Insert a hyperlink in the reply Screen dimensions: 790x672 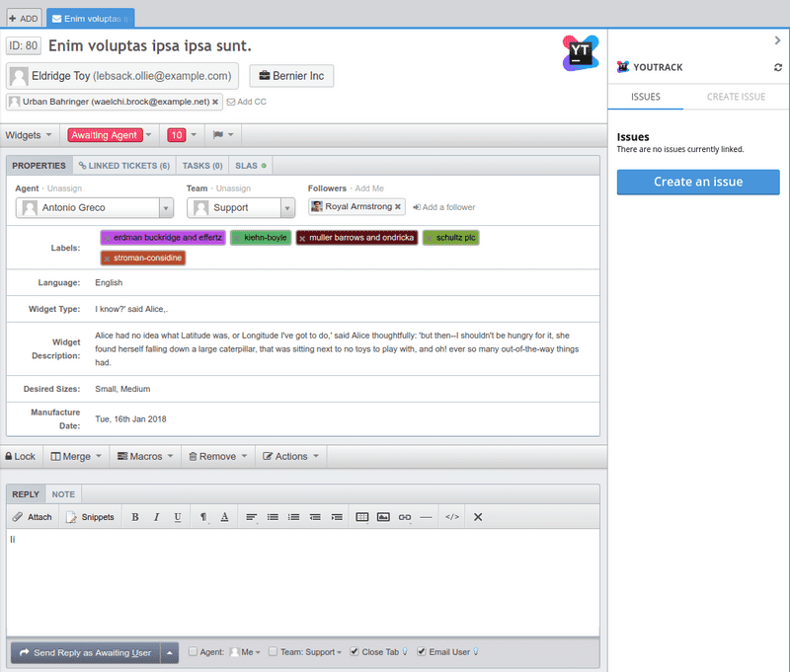pyautogui.click(x=406, y=516)
